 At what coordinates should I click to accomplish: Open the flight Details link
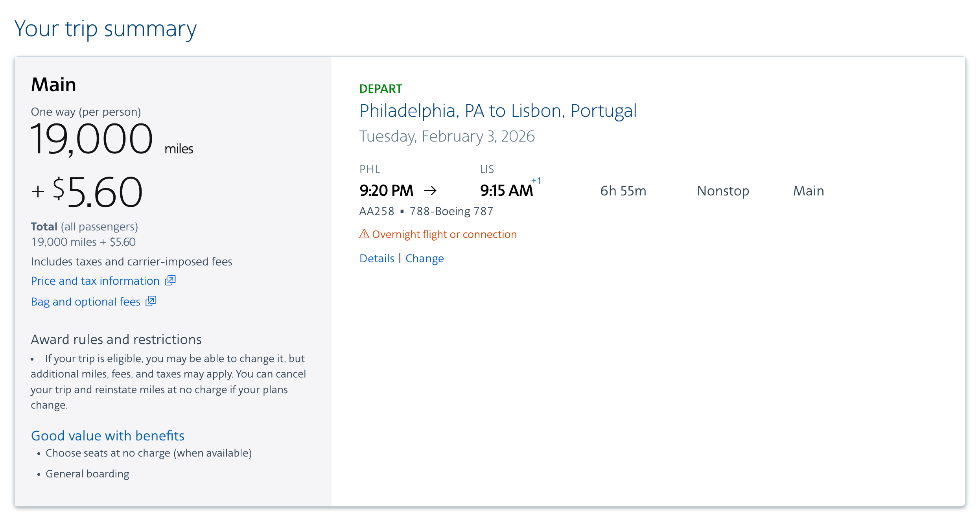[x=377, y=258]
